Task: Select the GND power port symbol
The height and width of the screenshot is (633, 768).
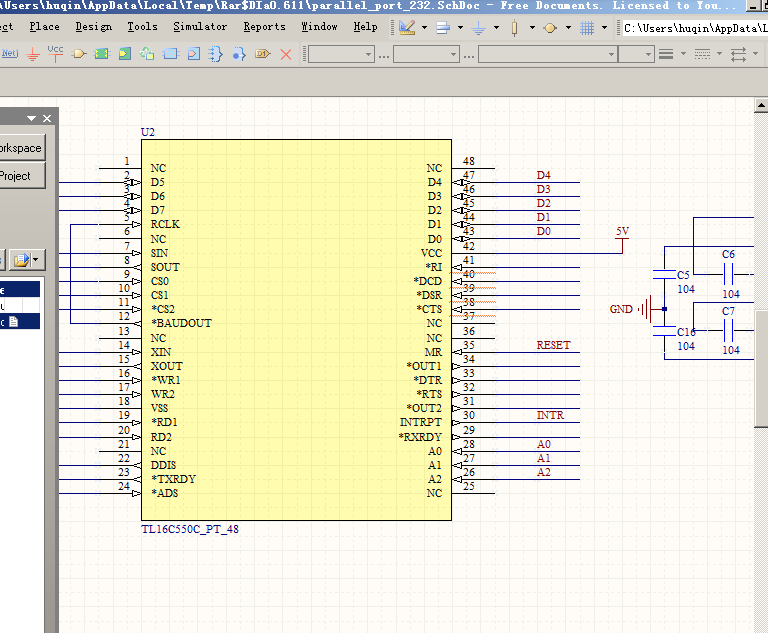Action: click(x=636, y=309)
